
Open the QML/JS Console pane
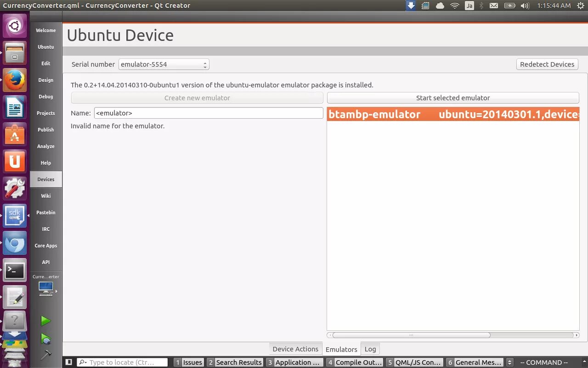click(x=414, y=362)
